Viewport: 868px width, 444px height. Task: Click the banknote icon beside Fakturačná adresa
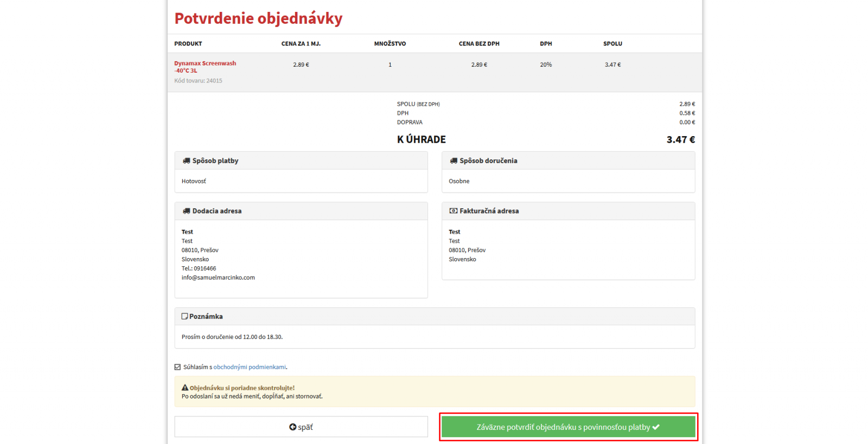[454, 211]
